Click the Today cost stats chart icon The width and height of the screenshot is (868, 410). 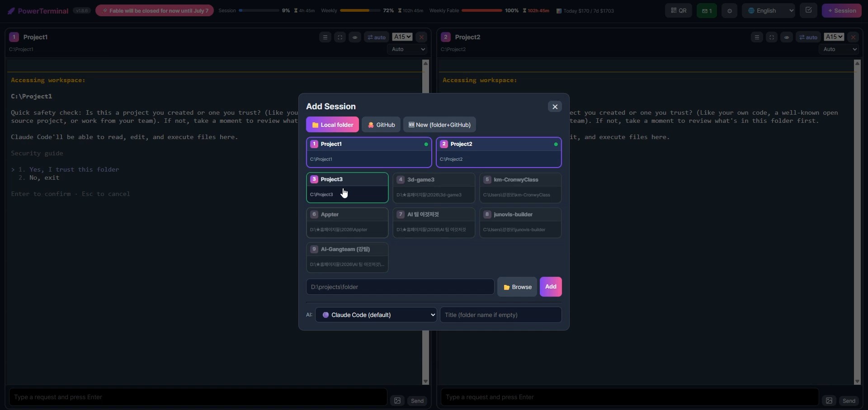[559, 11]
